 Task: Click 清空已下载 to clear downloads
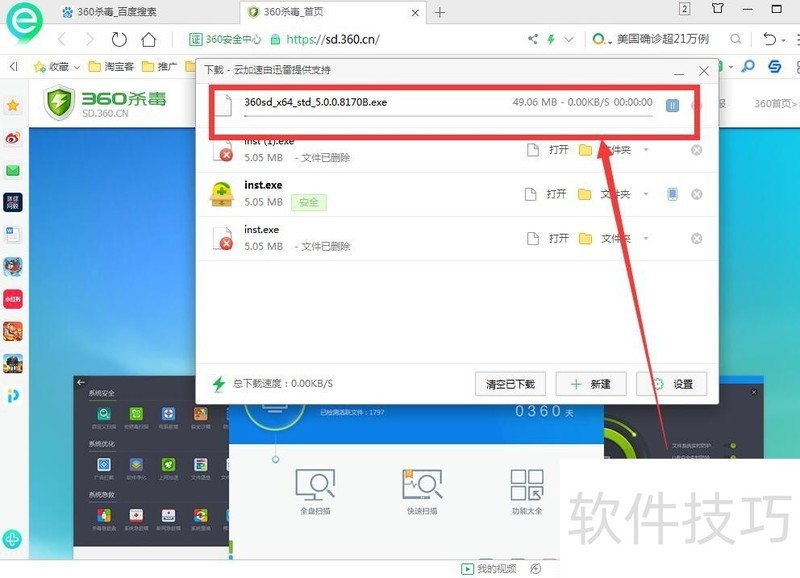click(510, 384)
